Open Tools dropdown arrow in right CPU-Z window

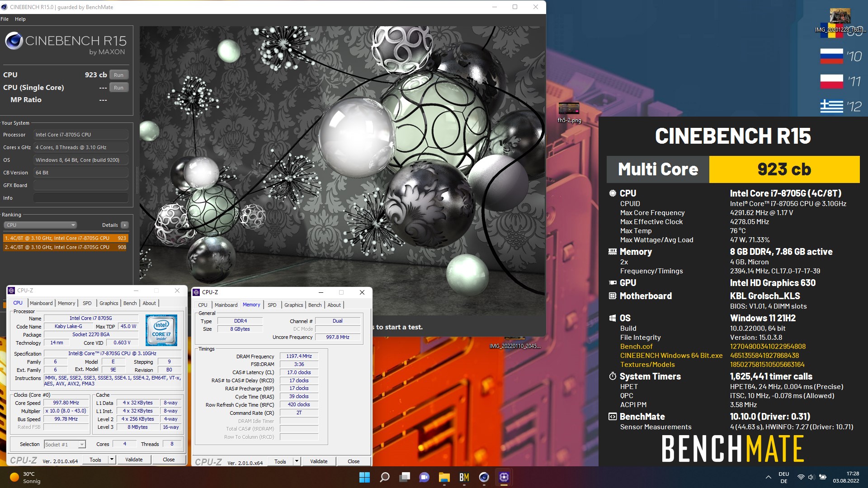click(297, 462)
